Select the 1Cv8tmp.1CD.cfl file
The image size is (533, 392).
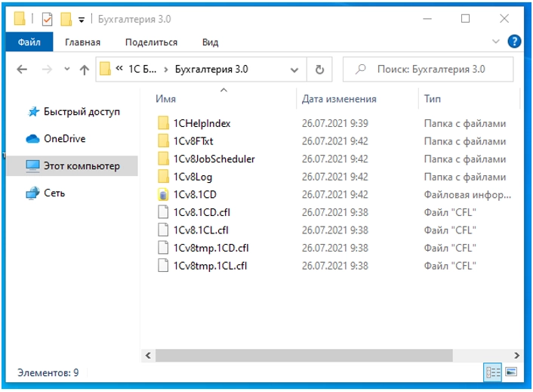pos(211,248)
